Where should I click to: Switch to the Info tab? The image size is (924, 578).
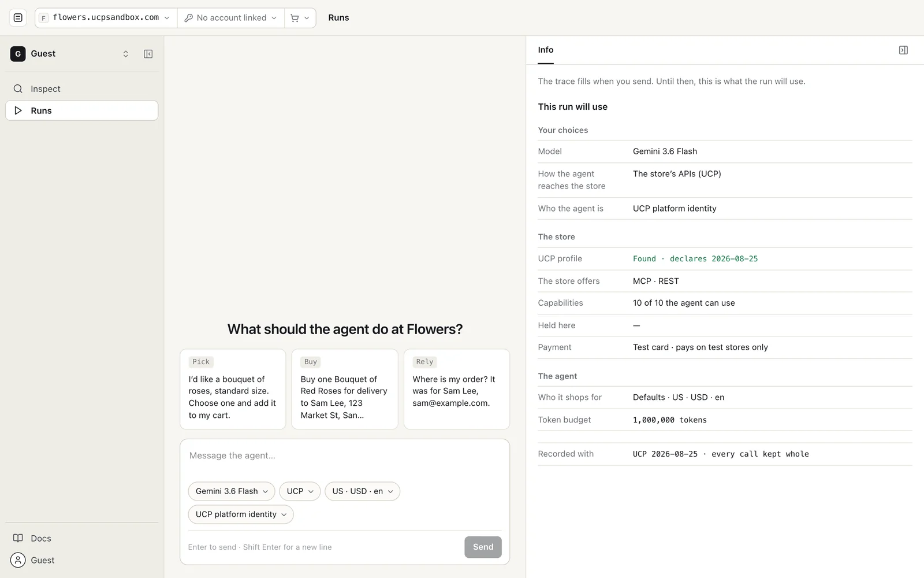point(546,50)
